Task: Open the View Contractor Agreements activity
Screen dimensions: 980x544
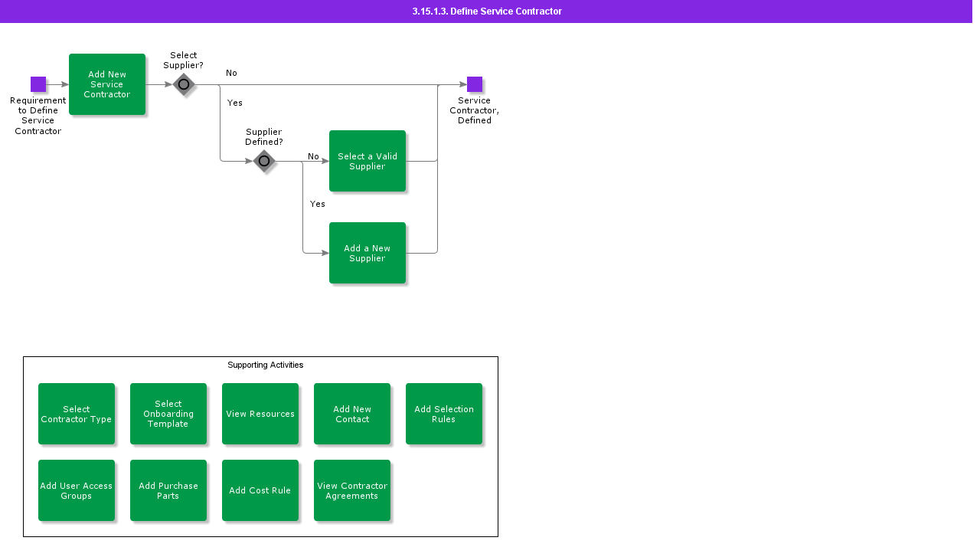Action: coord(352,490)
